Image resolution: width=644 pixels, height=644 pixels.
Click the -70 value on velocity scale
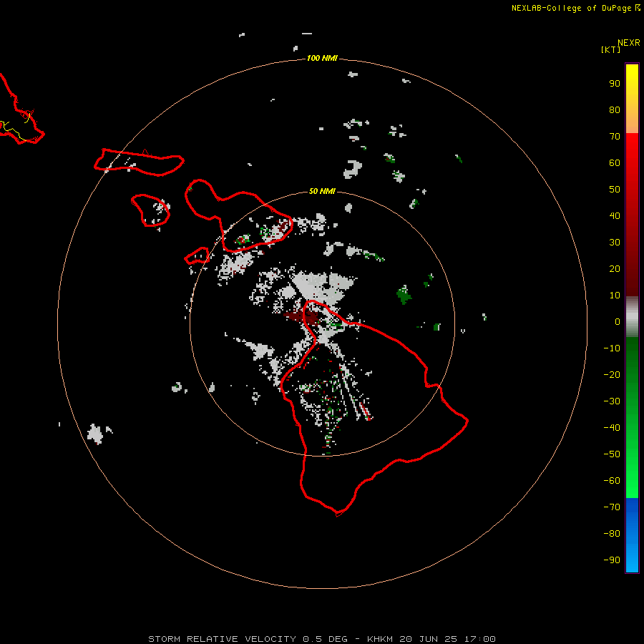coord(612,507)
